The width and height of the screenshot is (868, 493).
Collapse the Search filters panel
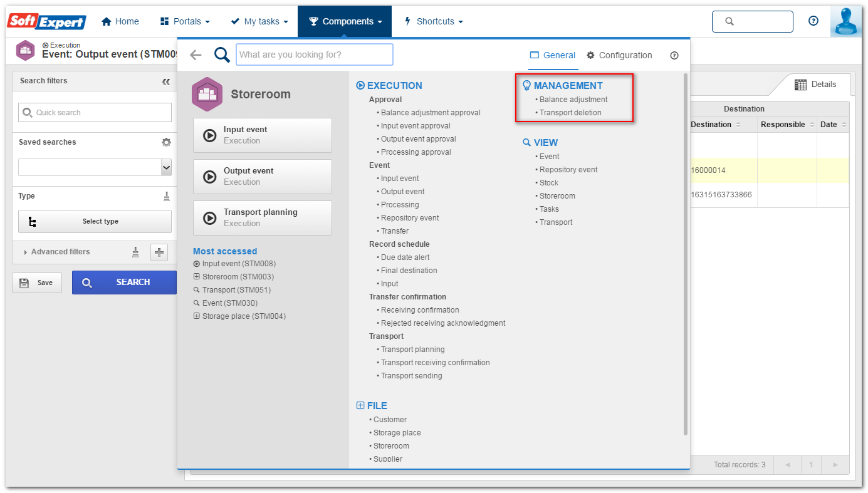click(x=166, y=81)
